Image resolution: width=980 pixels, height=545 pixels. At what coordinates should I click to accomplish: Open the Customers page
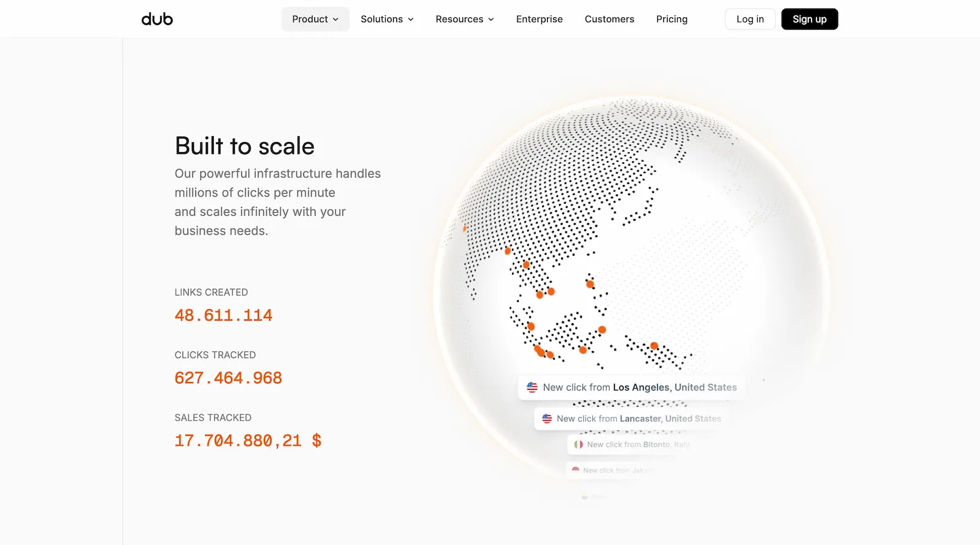(x=609, y=19)
